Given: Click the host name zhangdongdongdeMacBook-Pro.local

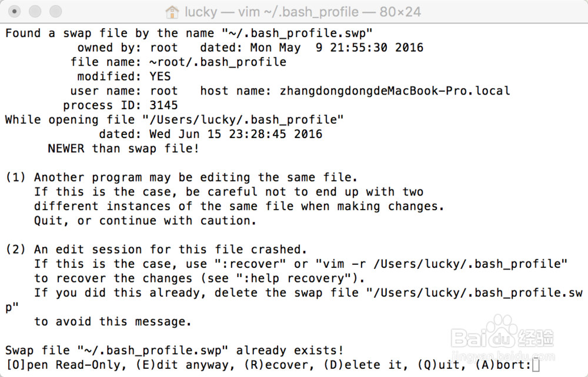Looking at the screenshot, I should (395, 91).
